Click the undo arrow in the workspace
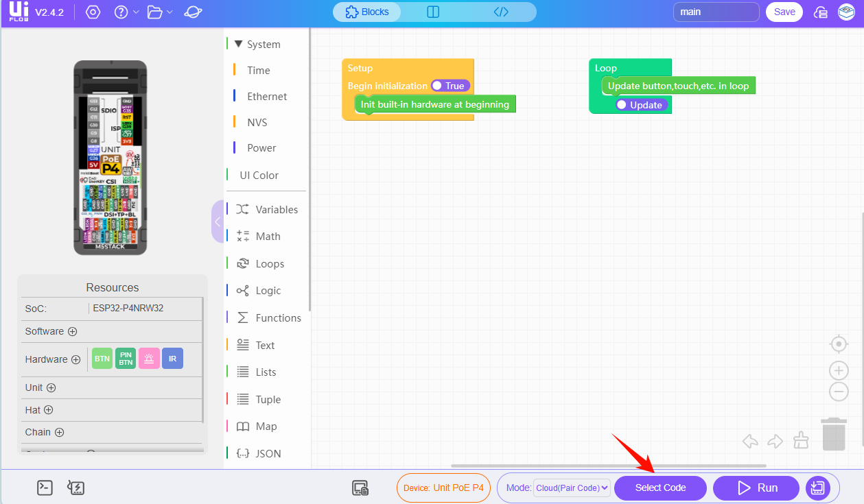The width and height of the screenshot is (864, 504). click(x=750, y=441)
